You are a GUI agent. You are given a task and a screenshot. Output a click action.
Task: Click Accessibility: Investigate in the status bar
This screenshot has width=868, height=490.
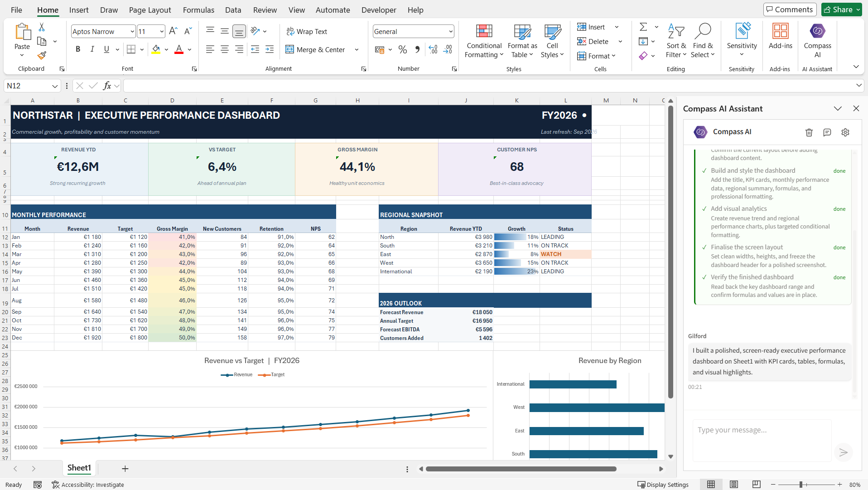tap(88, 485)
